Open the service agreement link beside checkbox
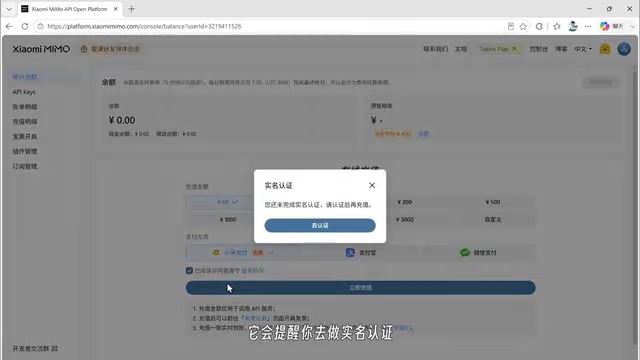640x360 pixels. (253, 271)
